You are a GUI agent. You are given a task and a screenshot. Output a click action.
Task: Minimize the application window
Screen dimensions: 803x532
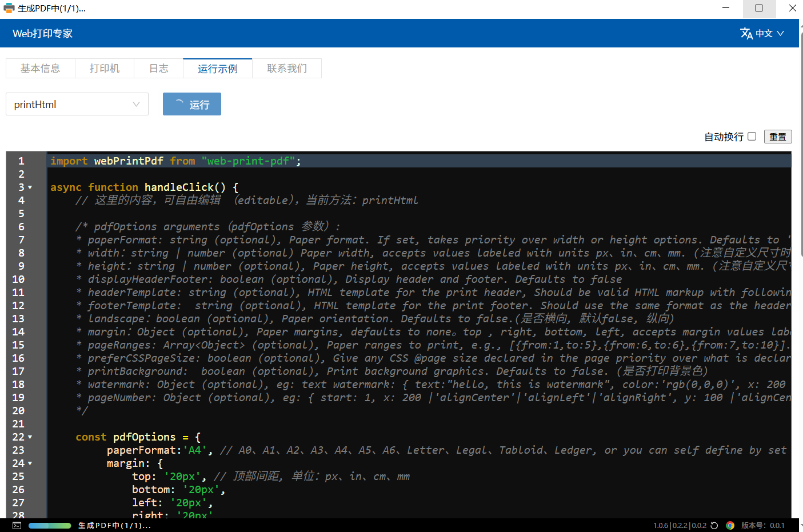(726, 8)
